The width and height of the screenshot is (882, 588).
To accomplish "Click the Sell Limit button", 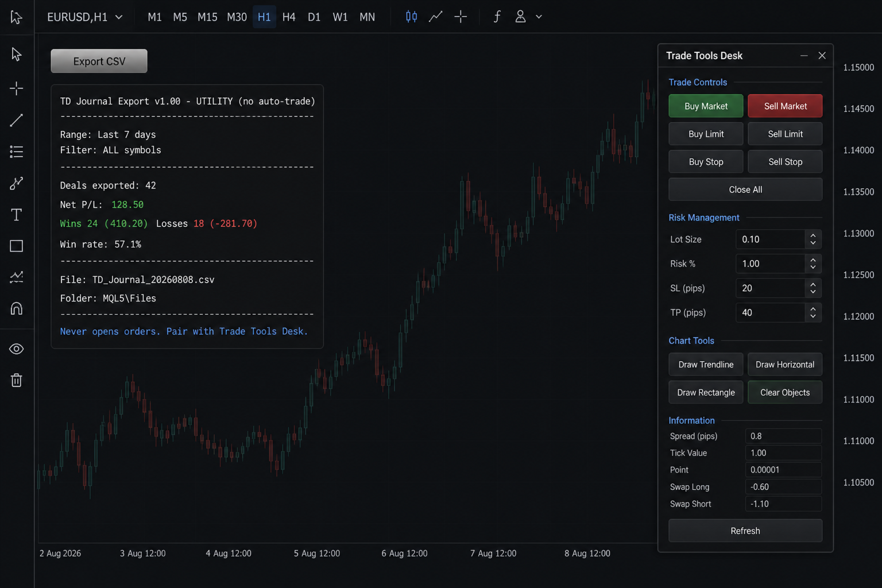I will [x=785, y=134].
